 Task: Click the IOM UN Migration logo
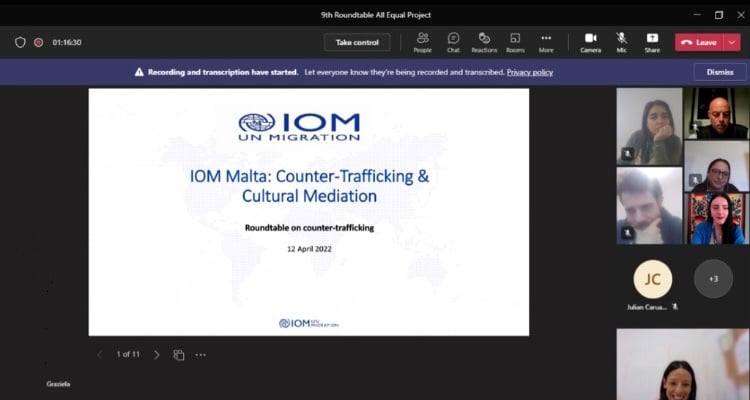pyautogui.click(x=299, y=127)
